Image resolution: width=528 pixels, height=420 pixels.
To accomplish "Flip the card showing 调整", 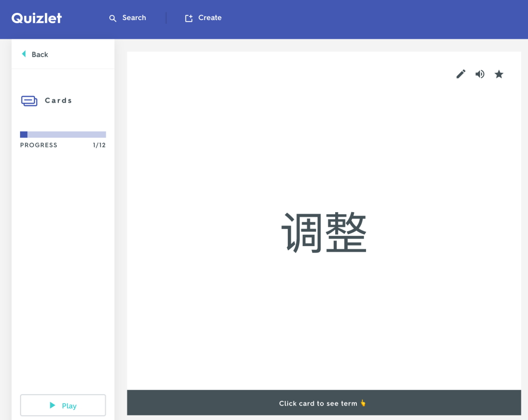I will pyautogui.click(x=324, y=233).
